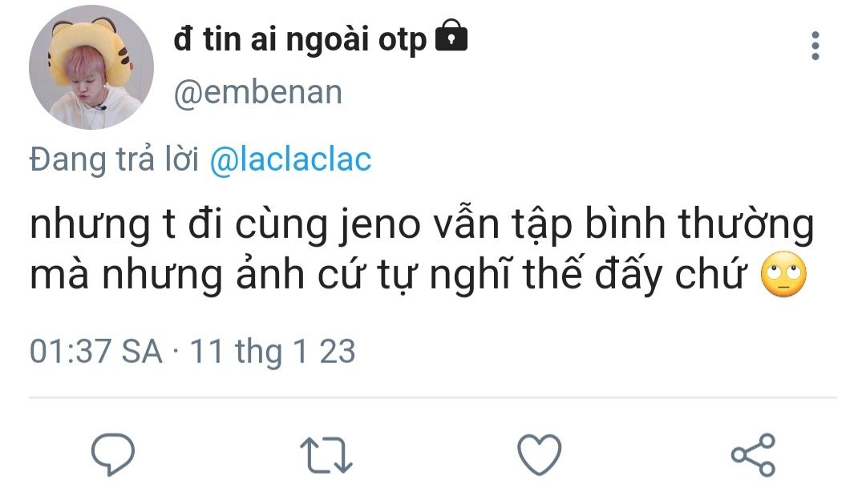The image size is (866, 504).
Task: Click the tweet line starting "nhưng t đi"
Action: pyautogui.click(x=421, y=226)
